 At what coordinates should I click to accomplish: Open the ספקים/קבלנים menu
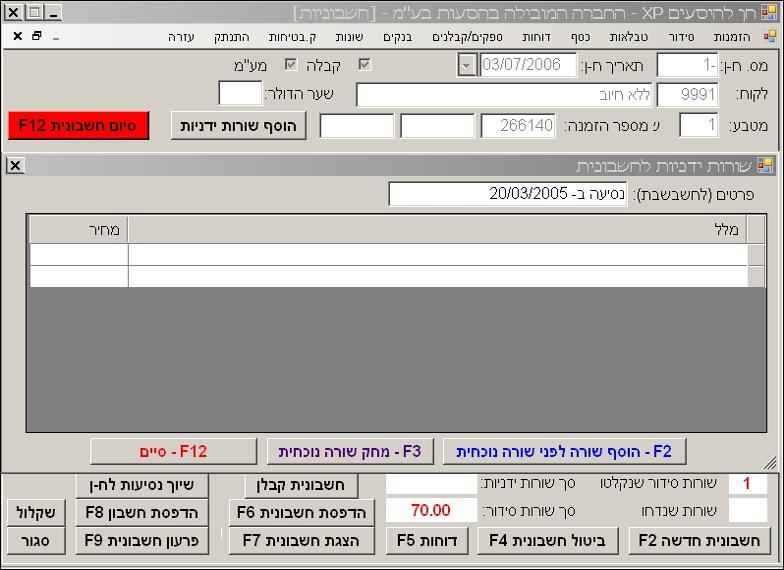[x=467, y=37]
